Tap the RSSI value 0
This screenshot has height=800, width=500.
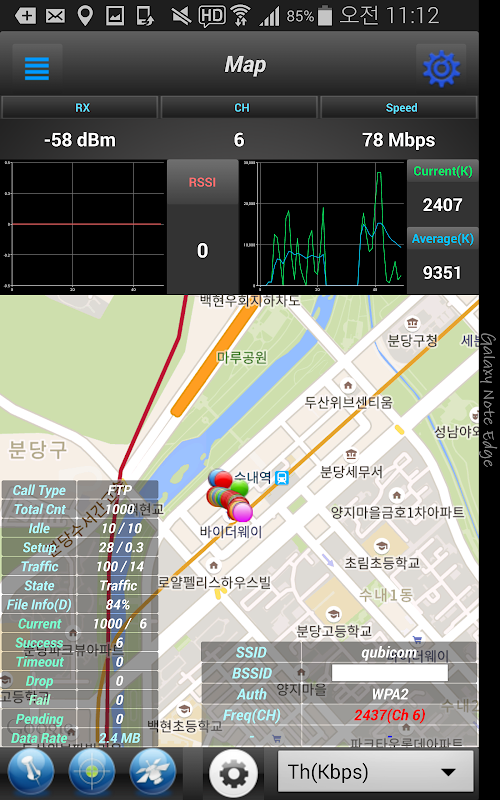point(203,251)
